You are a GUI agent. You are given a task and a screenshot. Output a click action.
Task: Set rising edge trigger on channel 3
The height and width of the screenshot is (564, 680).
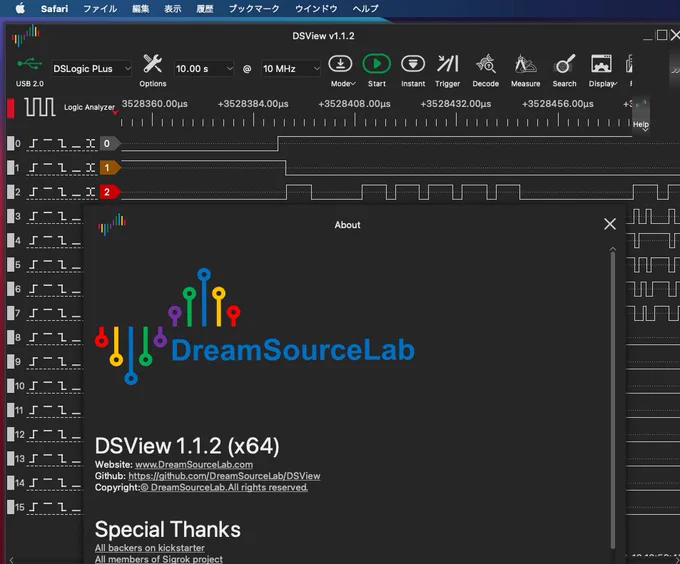pos(33,216)
